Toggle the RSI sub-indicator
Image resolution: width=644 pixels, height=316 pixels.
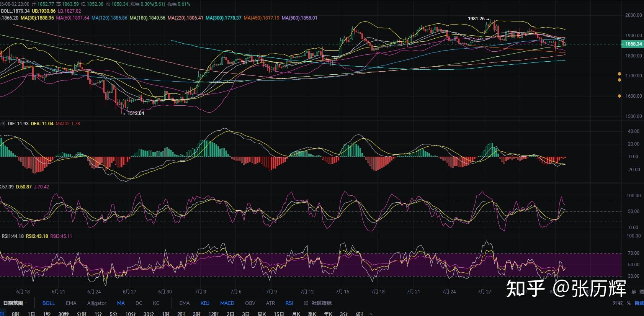[x=289, y=303]
